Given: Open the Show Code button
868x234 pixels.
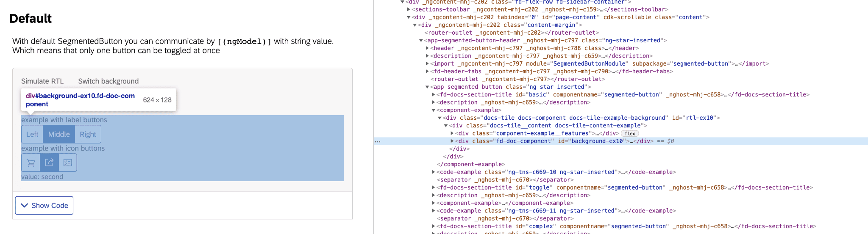Looking at the screenshot, I should (44, 206).
